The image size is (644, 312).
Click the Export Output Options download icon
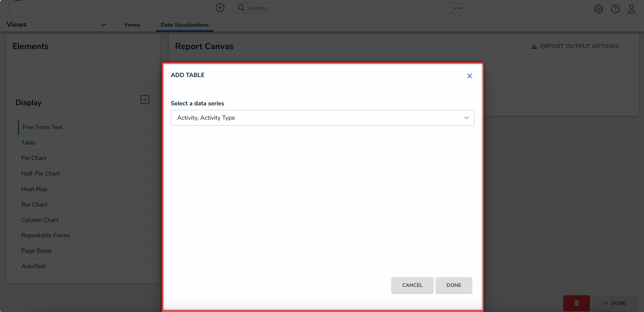[x=534, y=46]
